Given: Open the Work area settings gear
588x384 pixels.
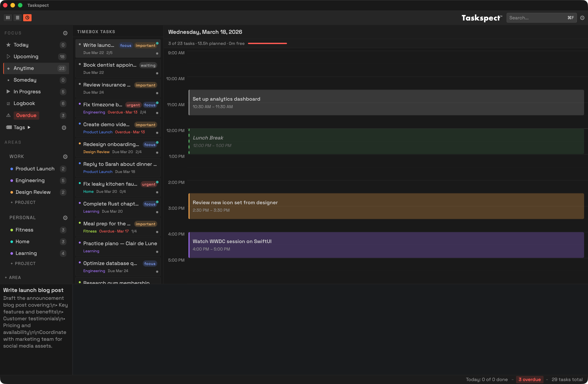Looking at the screenshot, I should coord(65,156).
